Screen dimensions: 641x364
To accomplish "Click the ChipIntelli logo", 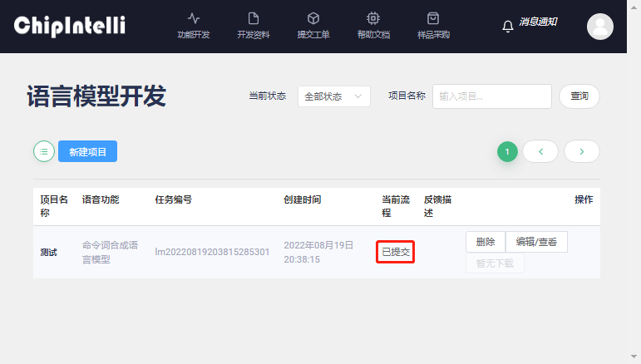I will [69, 26].
